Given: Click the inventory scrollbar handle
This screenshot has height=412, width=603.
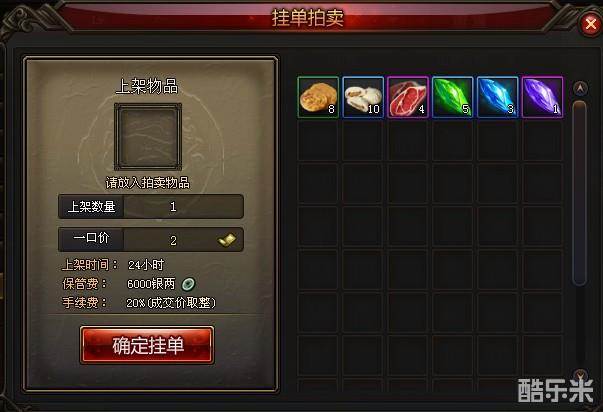Looking at the screenshot, I should click(580, 193).
